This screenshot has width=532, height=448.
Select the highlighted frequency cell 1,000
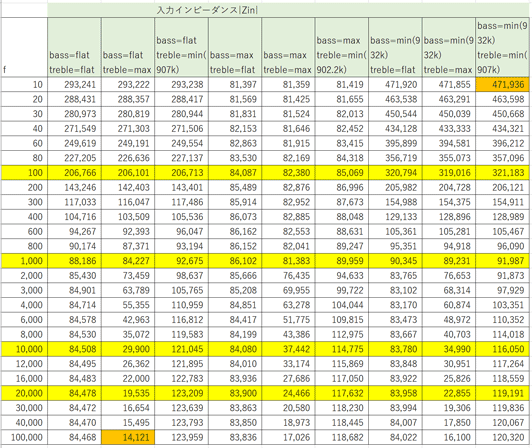24,261
